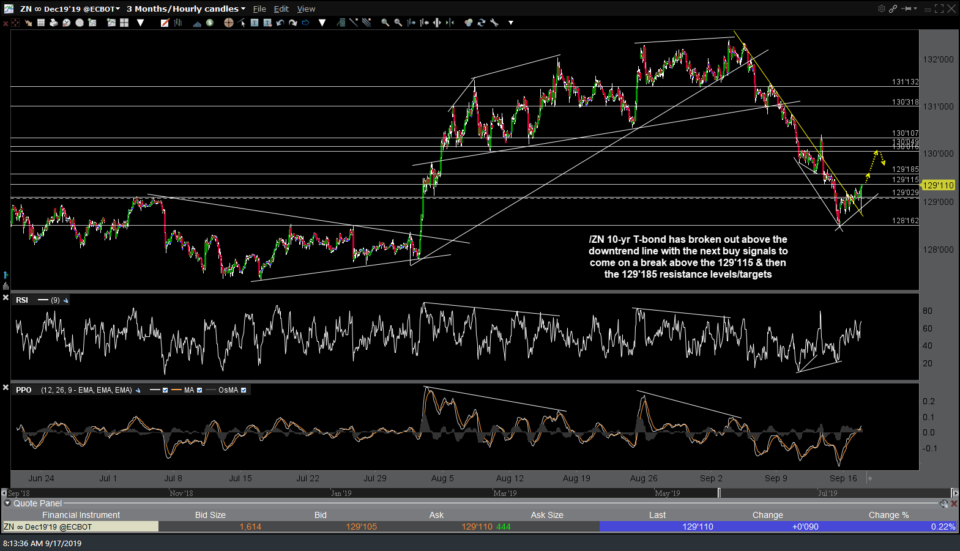
Task: Open the Edit menu
Action: [282, 8]
